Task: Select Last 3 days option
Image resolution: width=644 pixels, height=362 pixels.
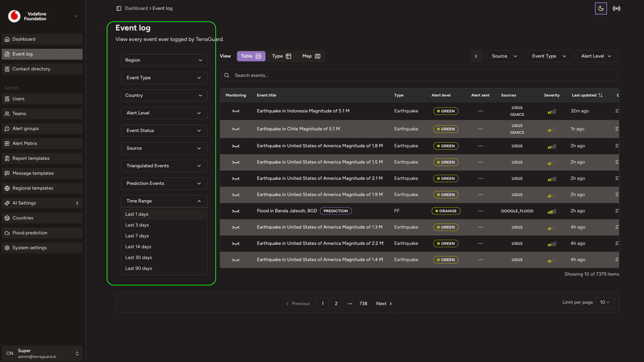Action: 164,225
